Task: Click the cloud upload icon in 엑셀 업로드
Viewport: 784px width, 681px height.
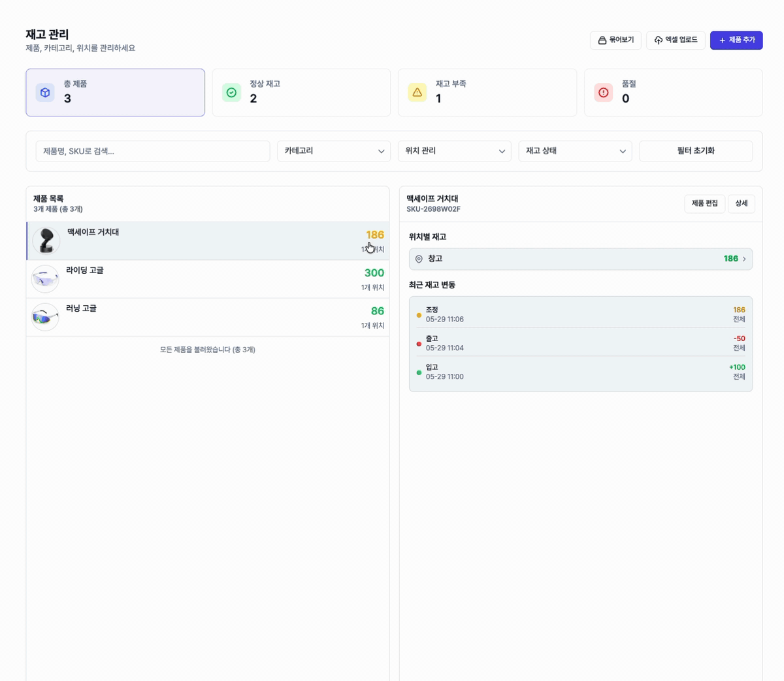Action: pyautogui.click(x=659, y=41)
